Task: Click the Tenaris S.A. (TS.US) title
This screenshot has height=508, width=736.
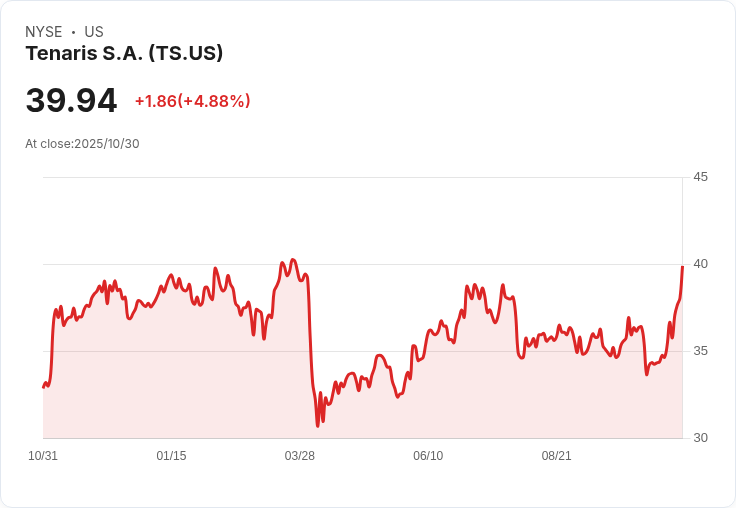Action: tap(124, 53)
